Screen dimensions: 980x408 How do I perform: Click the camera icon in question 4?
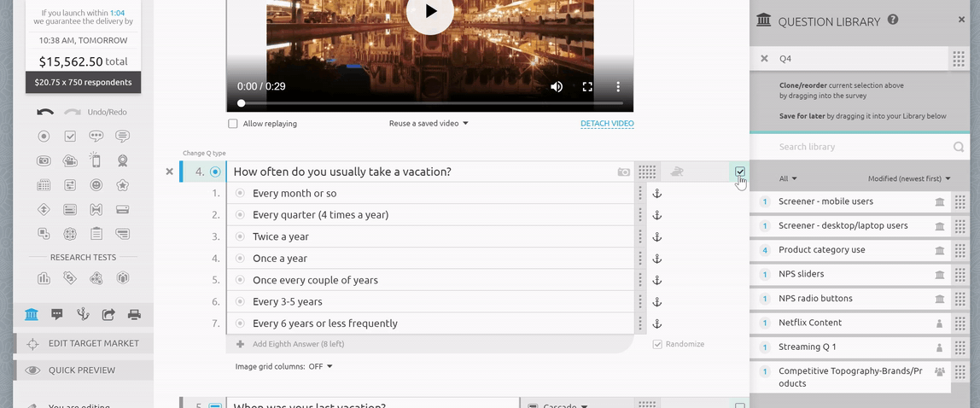pyautogui.click(x=624, y=172)
